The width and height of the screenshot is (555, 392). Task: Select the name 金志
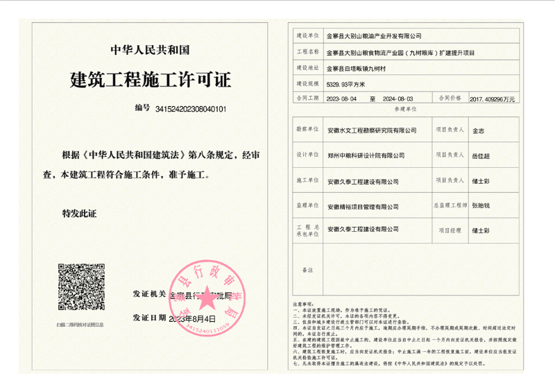(x=478, y=130)
